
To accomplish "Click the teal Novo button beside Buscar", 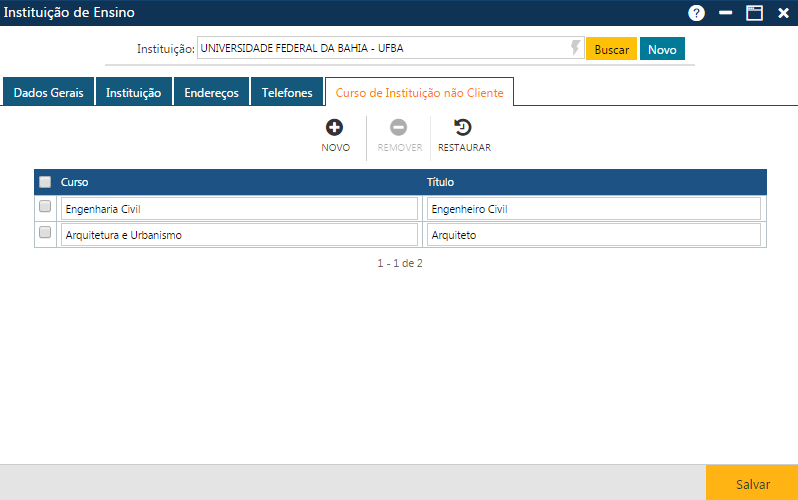I will pos(662,49).
